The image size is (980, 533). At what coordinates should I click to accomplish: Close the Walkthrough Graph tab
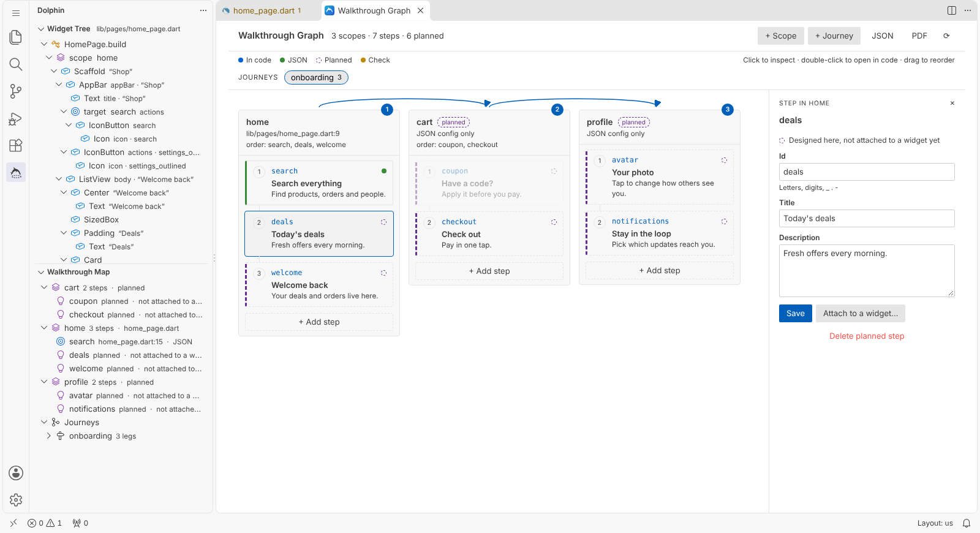421,10
